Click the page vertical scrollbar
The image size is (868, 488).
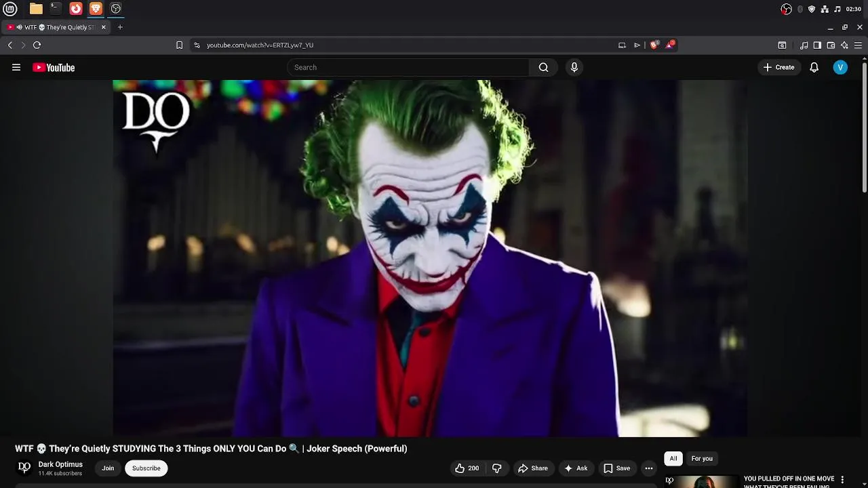point(865,127)
